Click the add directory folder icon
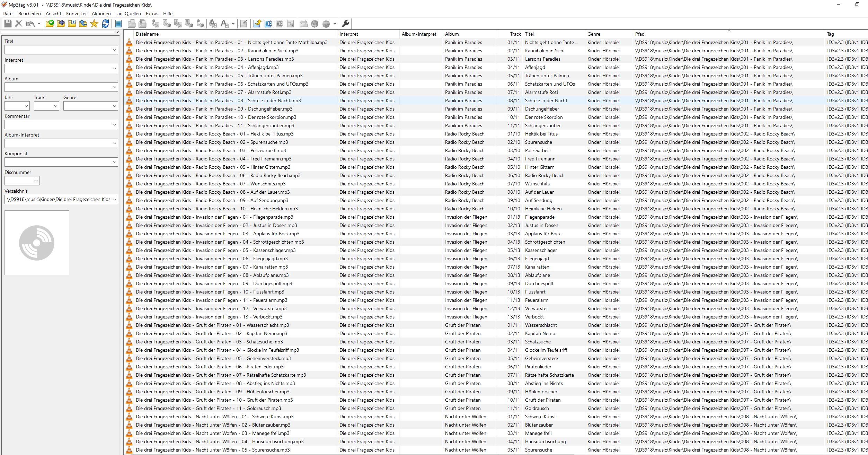The image size is (868, 455). coord(61,24)
